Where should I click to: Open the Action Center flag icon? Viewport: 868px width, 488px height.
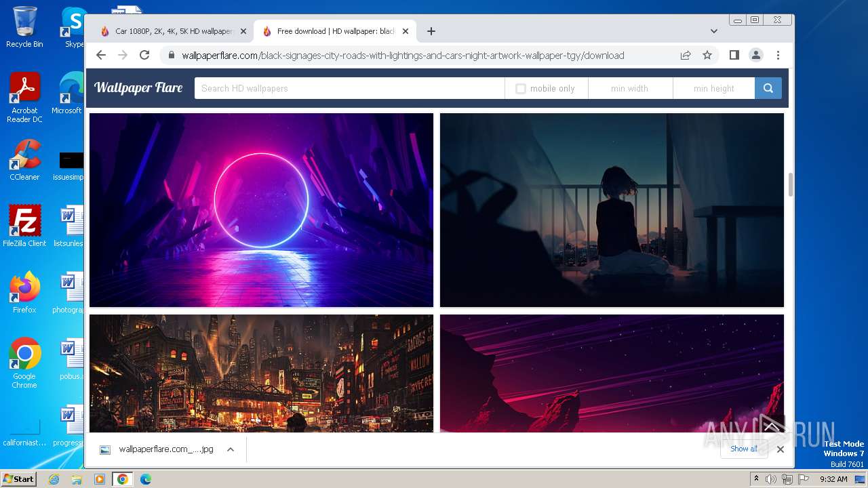click(x=804, y=479)
